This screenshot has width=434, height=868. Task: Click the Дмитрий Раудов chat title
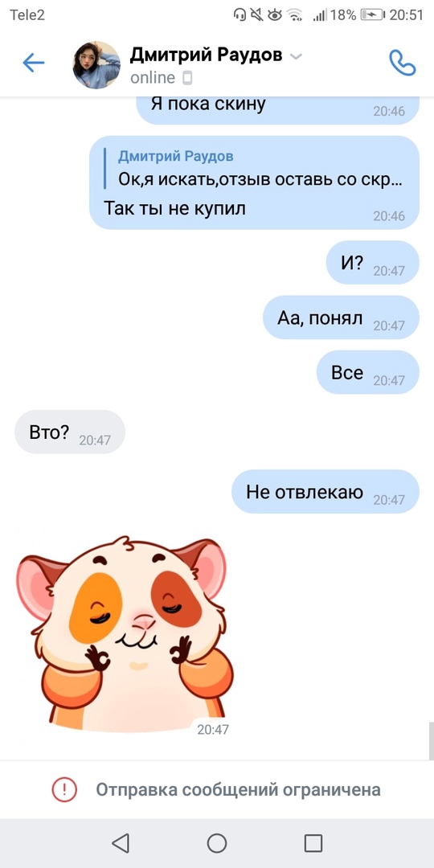206,55
